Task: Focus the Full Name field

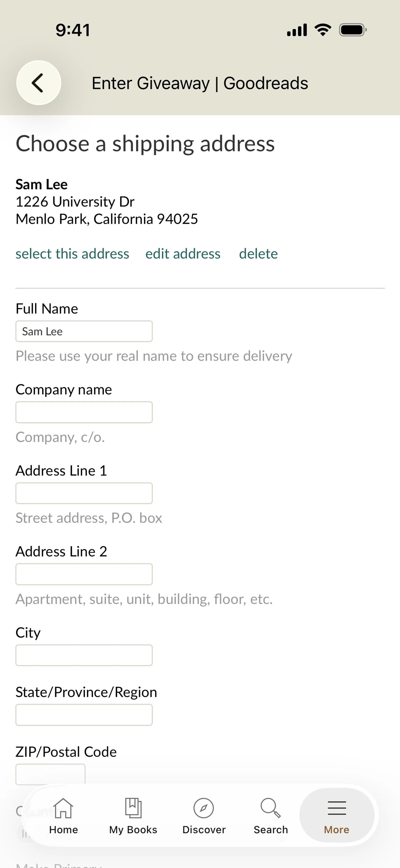Action: (84, 331)
